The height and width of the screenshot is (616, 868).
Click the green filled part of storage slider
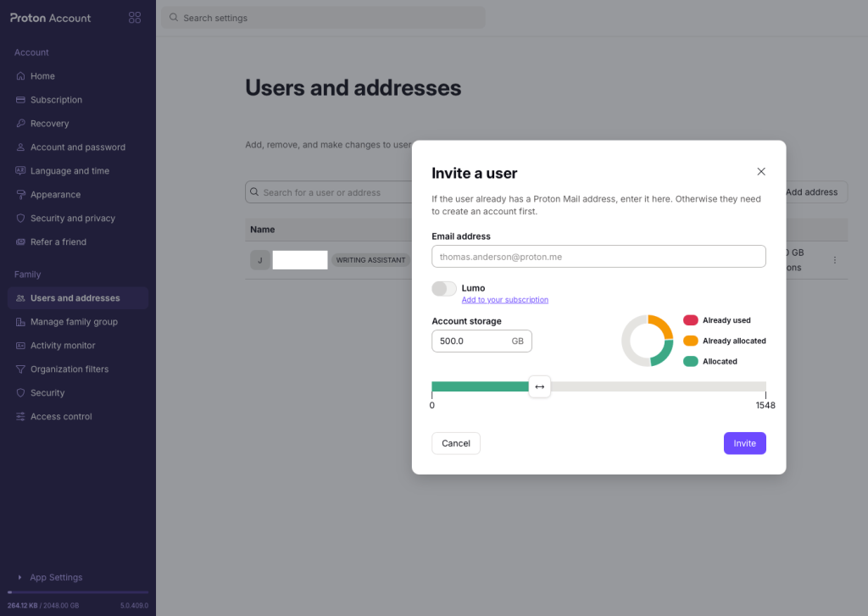(480, 386)
